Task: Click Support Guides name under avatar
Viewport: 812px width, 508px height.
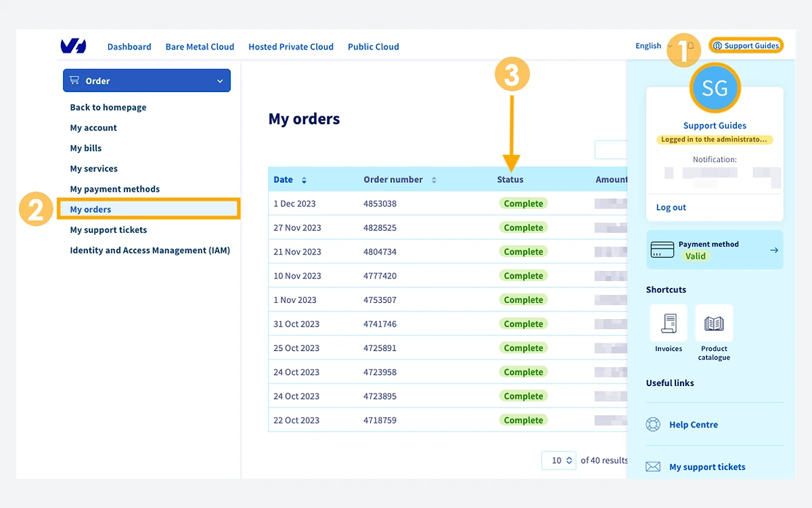Action: pos(715,125)
